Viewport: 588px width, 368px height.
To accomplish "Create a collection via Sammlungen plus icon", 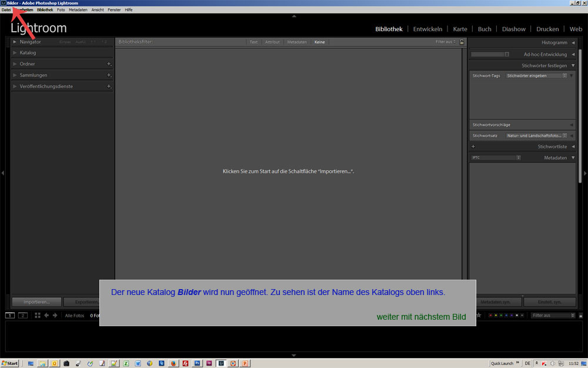I will (x=109, y=75).
